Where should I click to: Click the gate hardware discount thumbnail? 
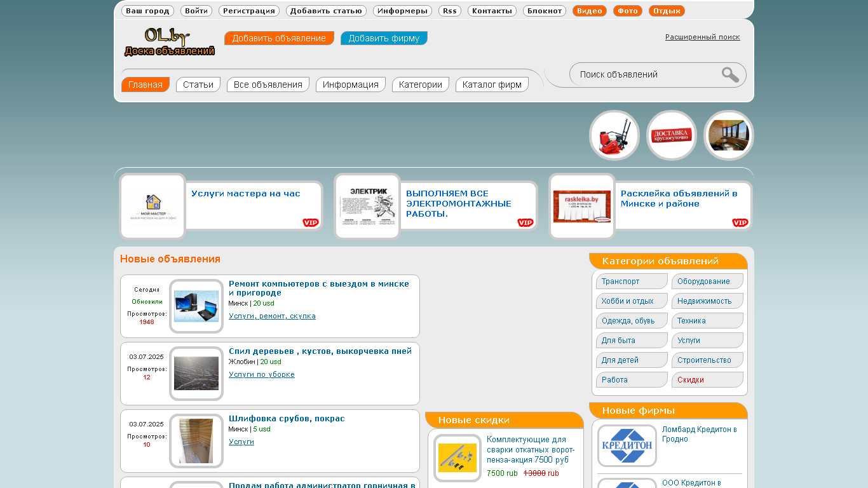point(458,458)
